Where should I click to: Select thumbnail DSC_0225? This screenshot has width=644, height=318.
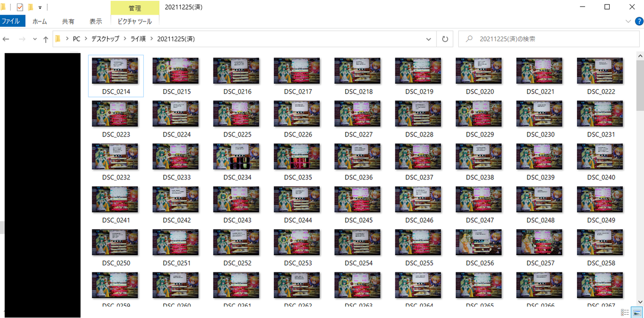[x=237, y=114]
